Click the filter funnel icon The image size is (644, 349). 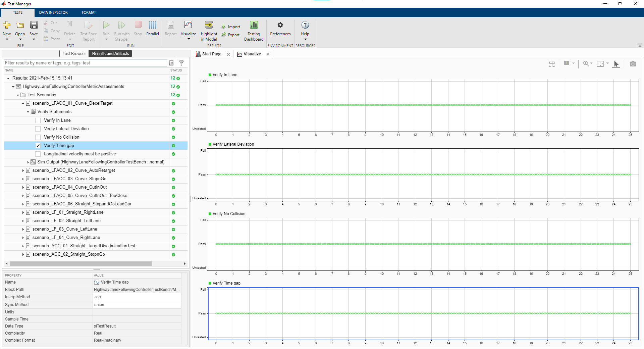[181, 63]
